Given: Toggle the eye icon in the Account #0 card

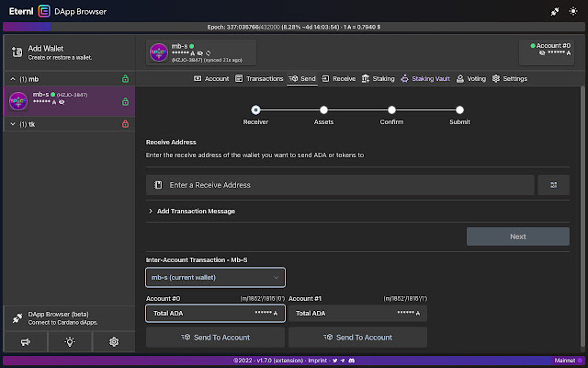Looking at the screenshot, I should (542, 53).
